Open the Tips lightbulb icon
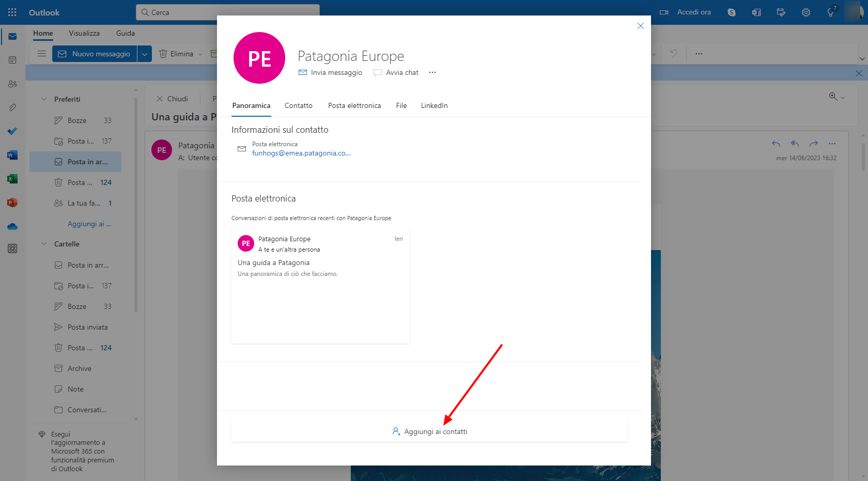This screenshot has height=481, width=868. (x=831, y=12)
